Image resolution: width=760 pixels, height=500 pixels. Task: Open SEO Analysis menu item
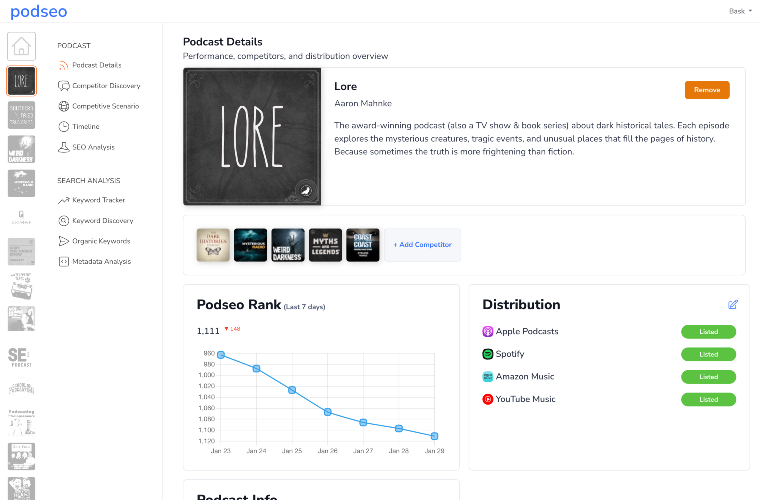[94, 147]
